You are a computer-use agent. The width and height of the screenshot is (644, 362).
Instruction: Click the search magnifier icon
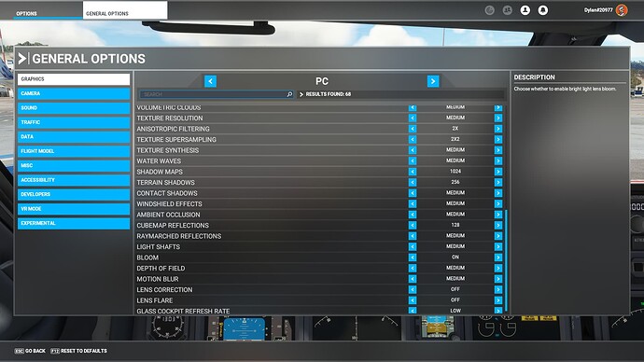[x=289, y=94]
